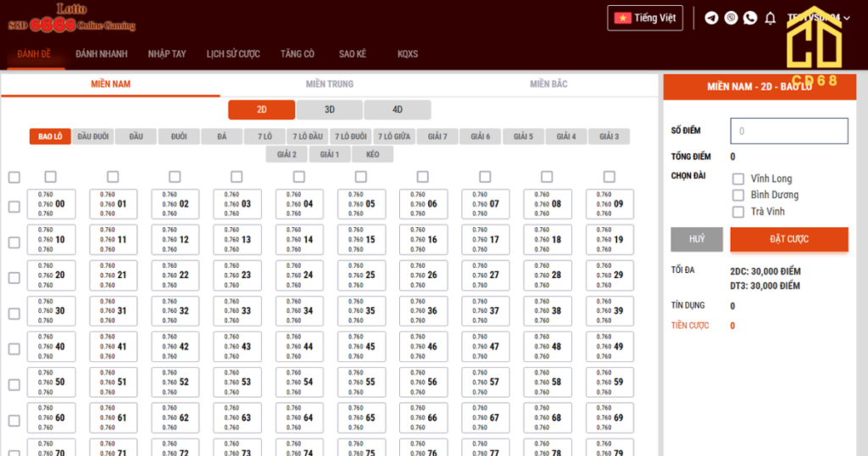Focus the Số Điểm input field
The width and height of the screenshot is (868, 456).
[x=789, y=131]
